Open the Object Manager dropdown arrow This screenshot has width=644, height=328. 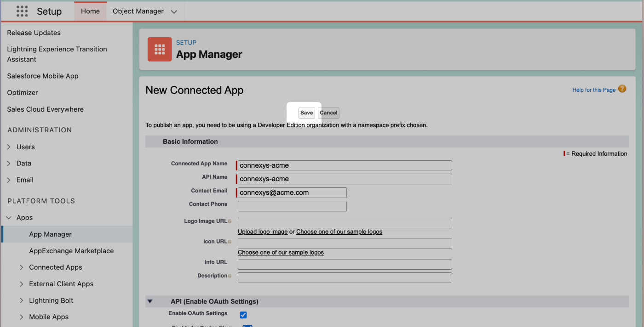(174, 12)
